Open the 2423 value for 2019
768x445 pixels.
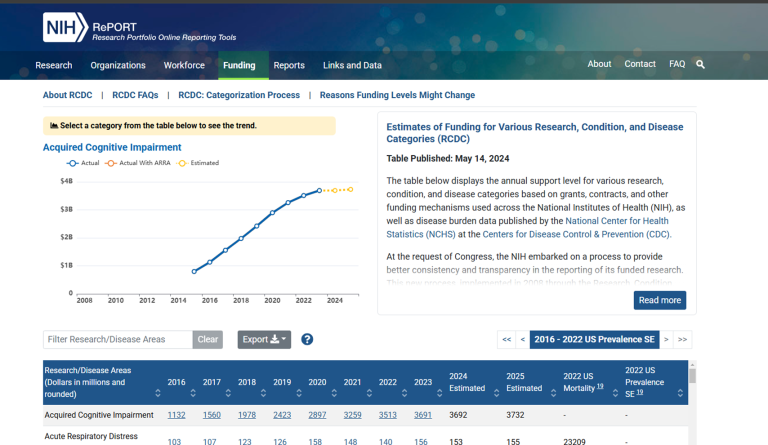(282, 415)
